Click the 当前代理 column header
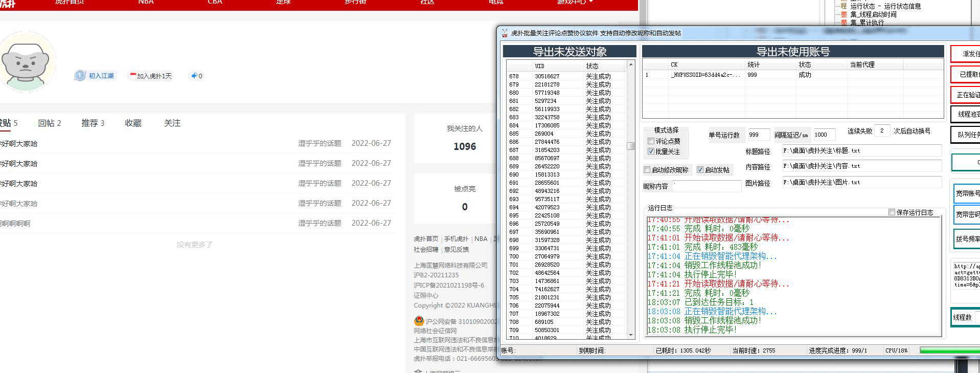Image resolution: width=980 pixels, height=373 pixels. point(875,64)
